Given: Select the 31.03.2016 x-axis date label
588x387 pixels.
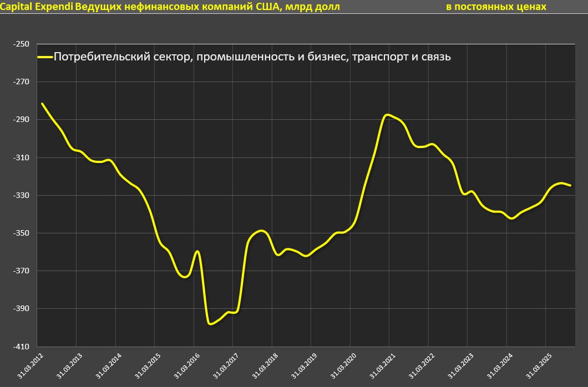Looking at the screenshot, I should [x=185, y=365].
